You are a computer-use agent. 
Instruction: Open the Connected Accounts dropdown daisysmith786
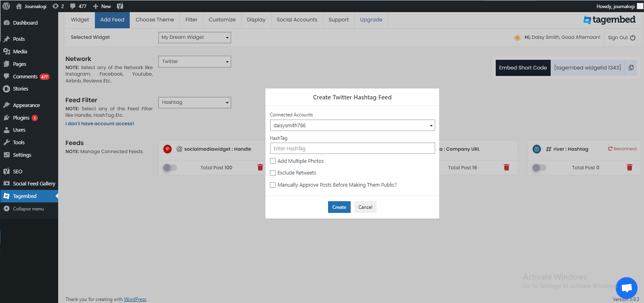[352, 125]
